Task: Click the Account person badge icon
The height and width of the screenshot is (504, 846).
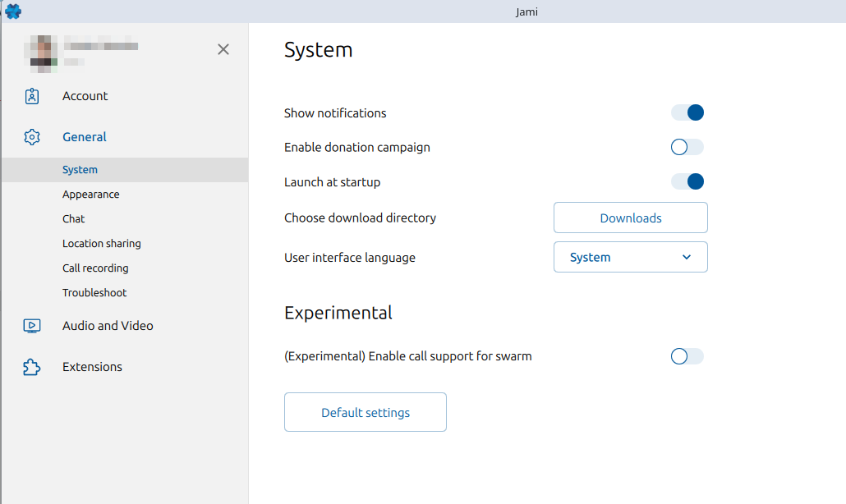Action: click(x=32, y=96)
